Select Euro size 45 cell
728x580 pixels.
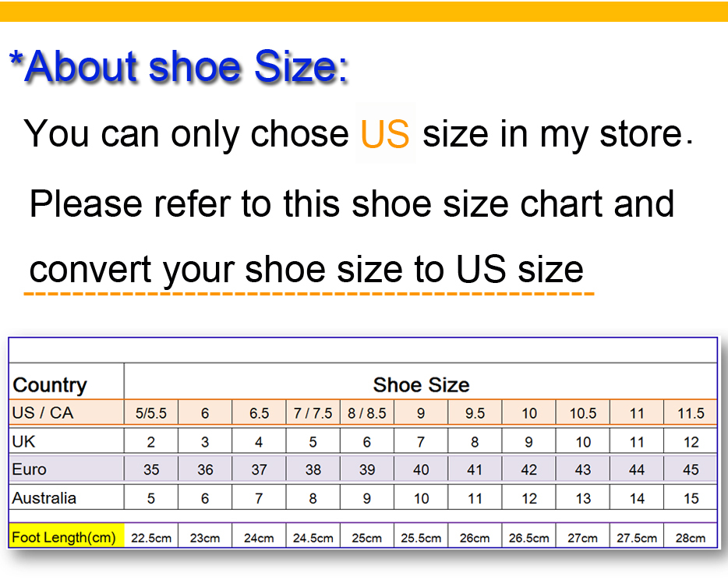click(691, 469)
